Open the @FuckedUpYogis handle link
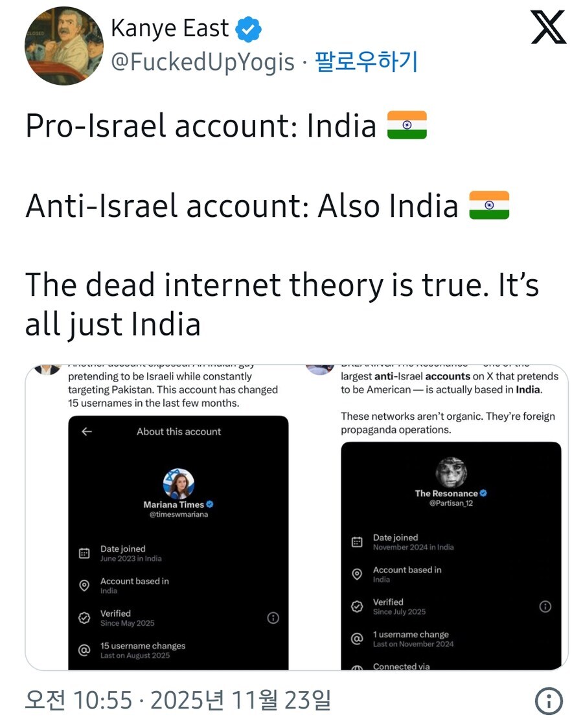The width and height of the screenshot is (583, 728). [x=202, y=62]
